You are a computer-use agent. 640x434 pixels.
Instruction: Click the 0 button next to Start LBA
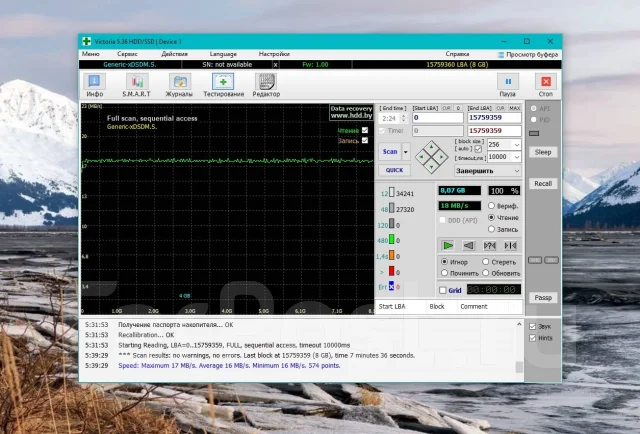(458, 108)
